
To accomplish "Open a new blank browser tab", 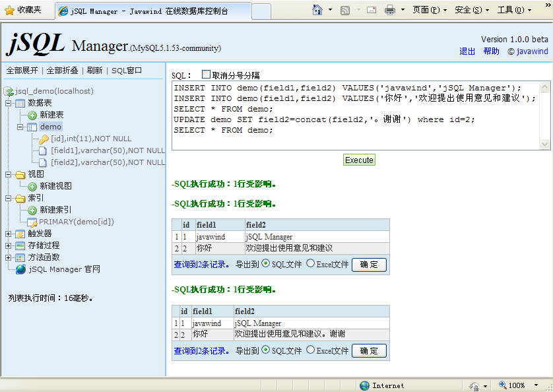I will point(261,12).
